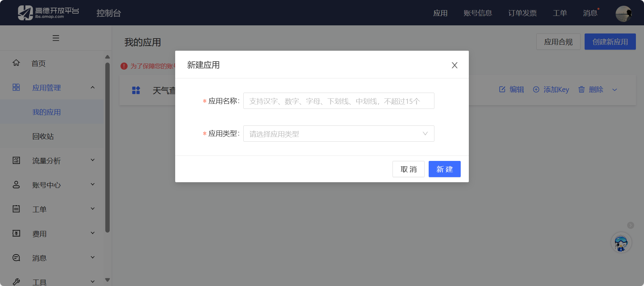
Task: Open 账号信息 in top navigation
Action: [x=478, y=13]
